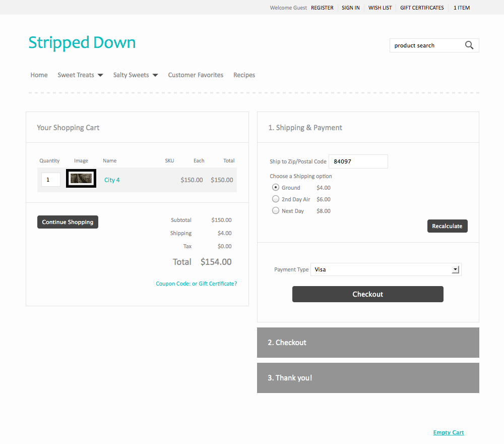Image resolution: width=504 pixels, height=444 pixels.
Task: Click the City 4 product thumbnail
Action: tap(81, 179)
